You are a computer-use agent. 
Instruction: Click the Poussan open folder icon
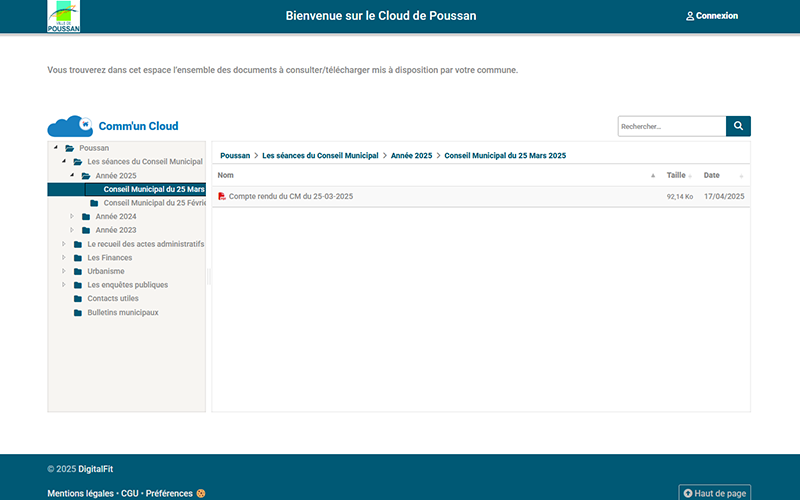[x=70, y=148]
